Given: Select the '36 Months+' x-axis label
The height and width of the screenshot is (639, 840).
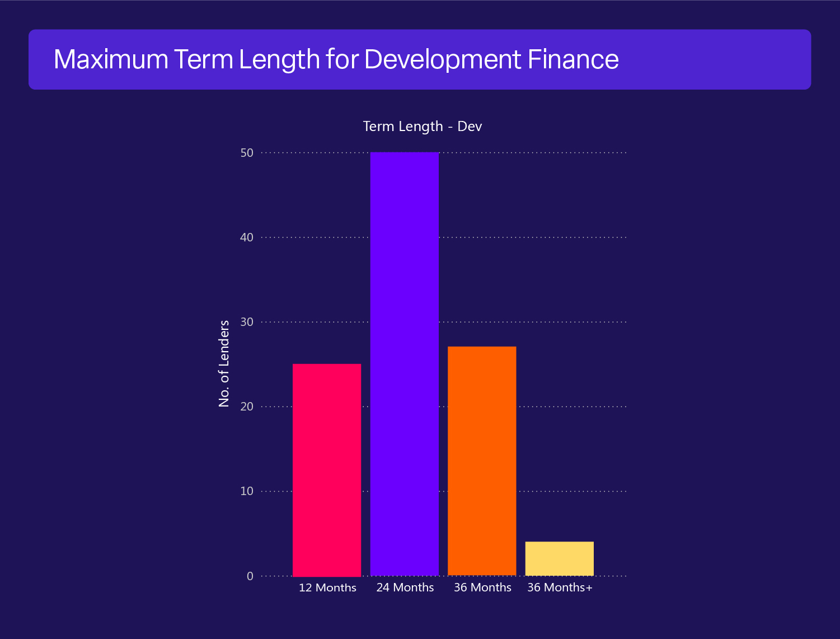Looking at the screenshot, I should click(560, 587).
